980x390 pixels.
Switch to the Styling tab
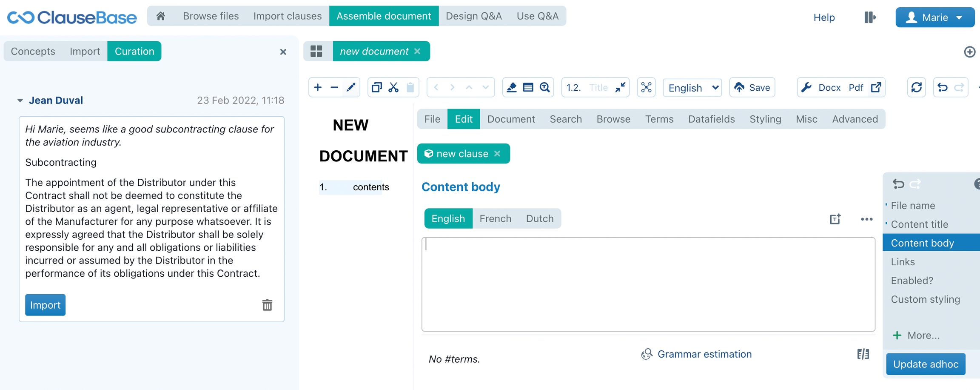765,119
